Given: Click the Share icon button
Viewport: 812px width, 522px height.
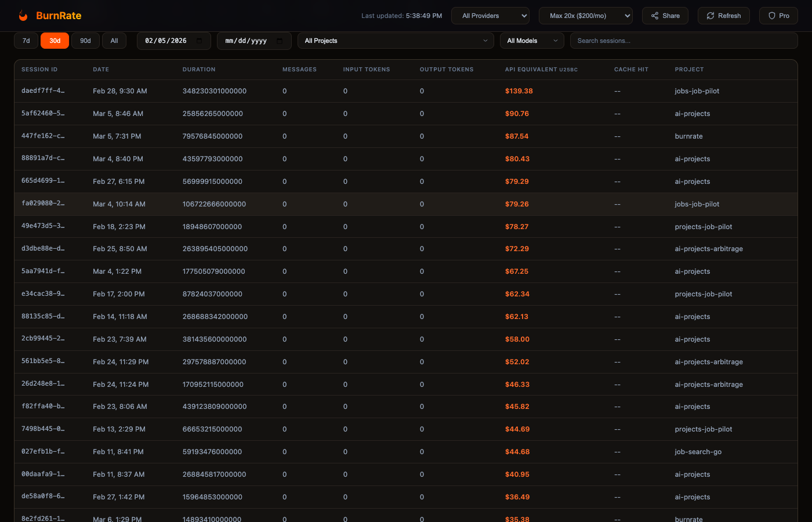Looking at the screenshot, I should click(654, 15).
